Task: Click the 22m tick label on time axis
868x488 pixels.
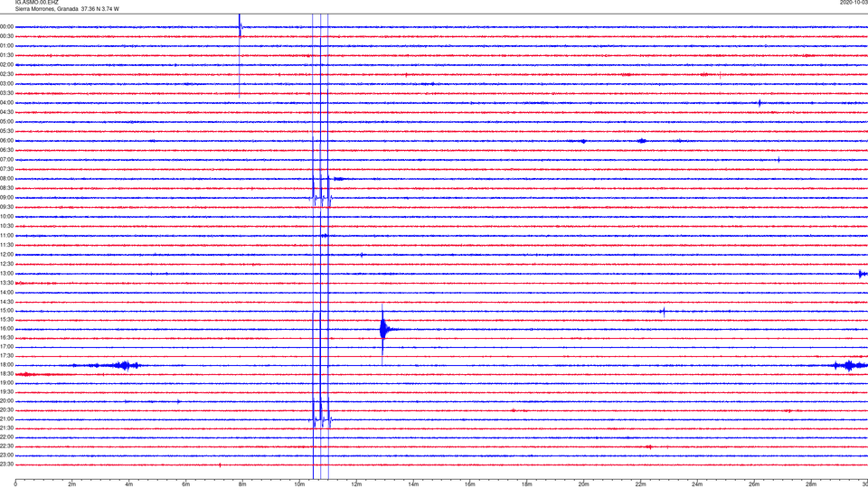Action: click(x=640, y=484)
